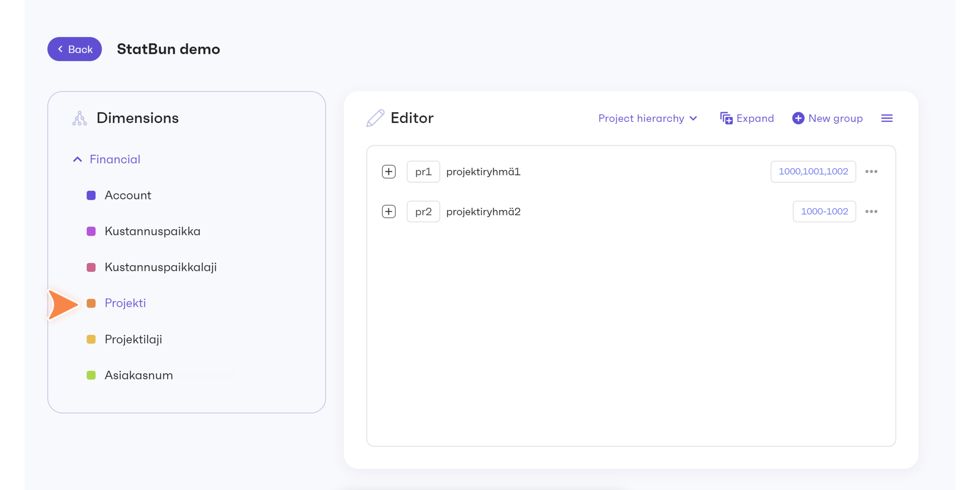This screenshot has height=490, width=980.
Task: Go back with the Back button
Action: click(x=75, y=49)
